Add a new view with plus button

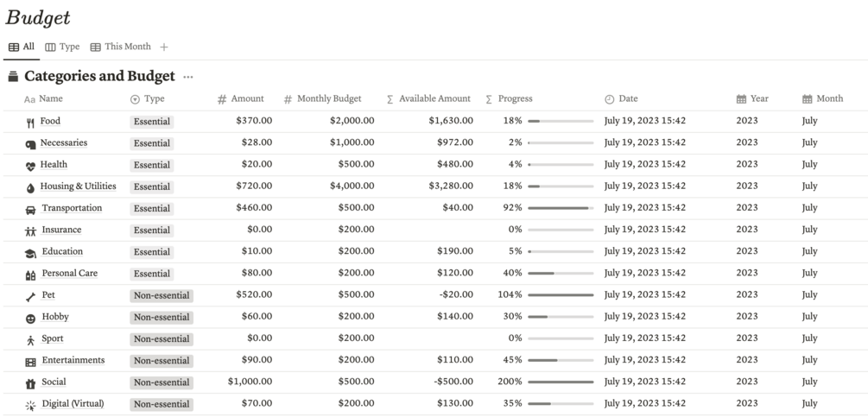point(164,47)
